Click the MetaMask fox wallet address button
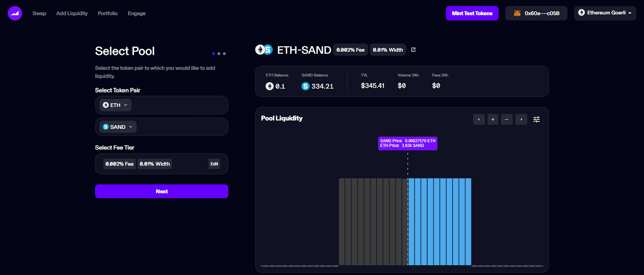The image size is (644, 275). [x=536, y=13]
